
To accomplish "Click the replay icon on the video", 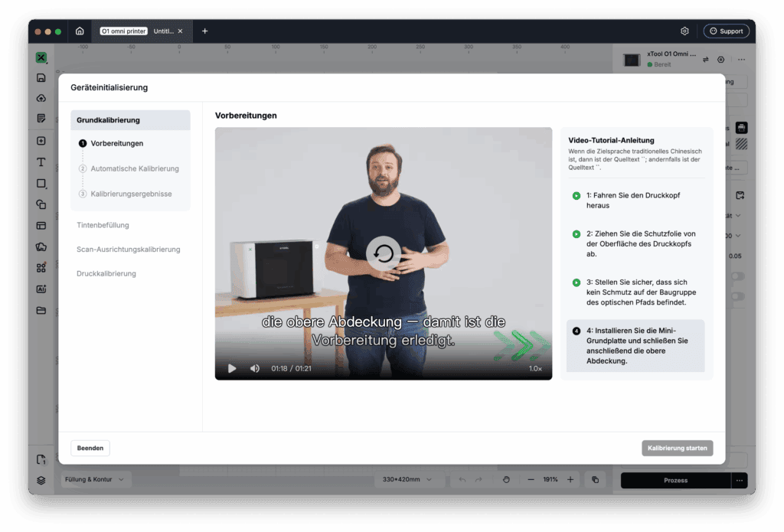I will click(384, 253).
